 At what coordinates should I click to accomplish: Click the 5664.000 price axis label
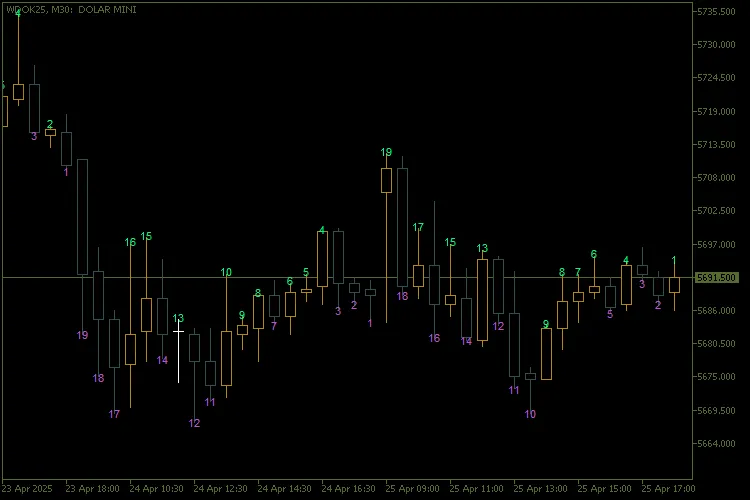coord(717,444)
